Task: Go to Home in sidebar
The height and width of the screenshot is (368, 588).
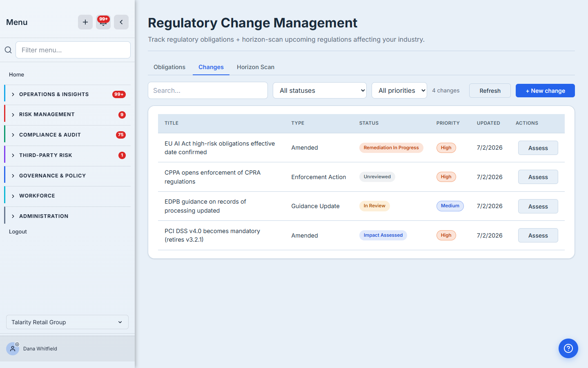Action: coord(17,74)
